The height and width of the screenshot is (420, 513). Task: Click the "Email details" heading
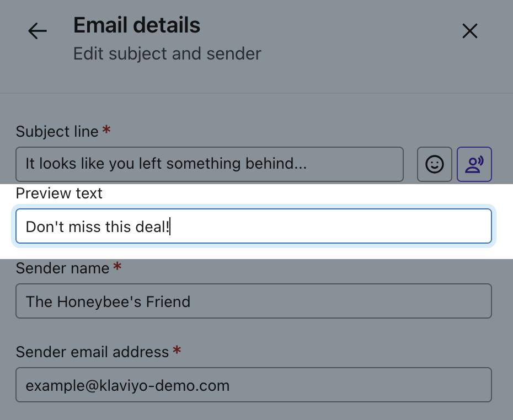pos(137,25)
